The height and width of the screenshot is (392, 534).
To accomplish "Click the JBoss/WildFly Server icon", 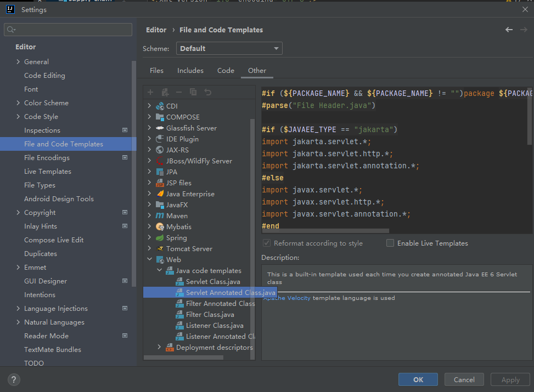I will click(x=160, y=161).
